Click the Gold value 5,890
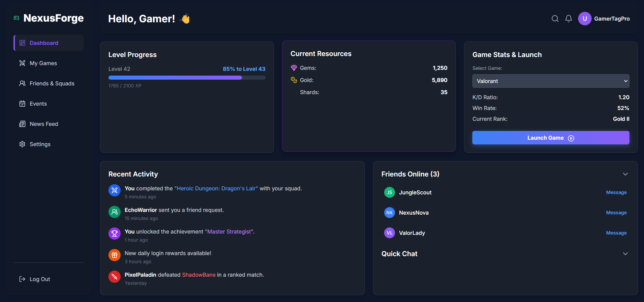This screenshot has height=302, width=644. [x=440, y=80]
